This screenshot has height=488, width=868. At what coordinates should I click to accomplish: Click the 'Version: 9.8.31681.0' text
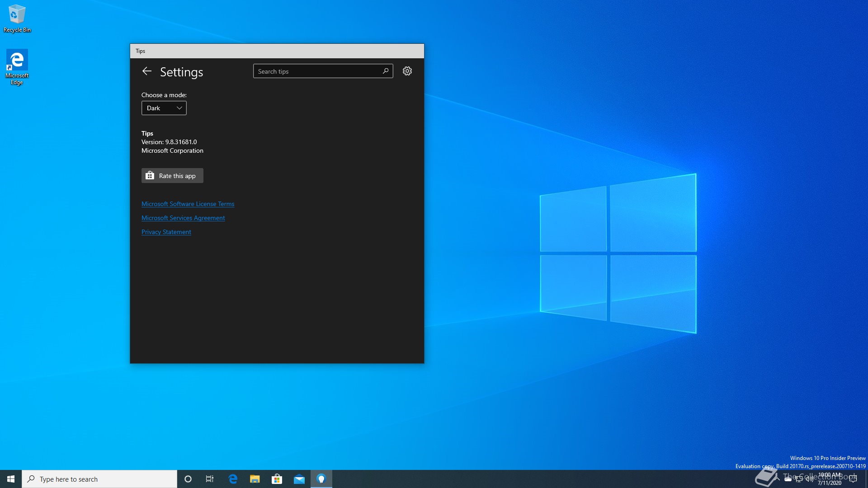pyautogui.click(x=169, y=142)
